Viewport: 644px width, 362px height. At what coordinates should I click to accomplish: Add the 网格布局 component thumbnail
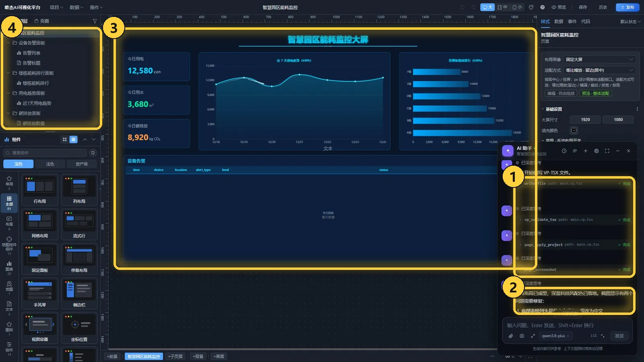tap(40, 224)
